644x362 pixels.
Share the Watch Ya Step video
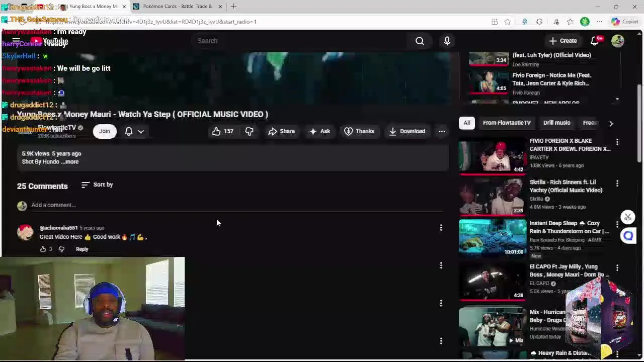point(281,131)
